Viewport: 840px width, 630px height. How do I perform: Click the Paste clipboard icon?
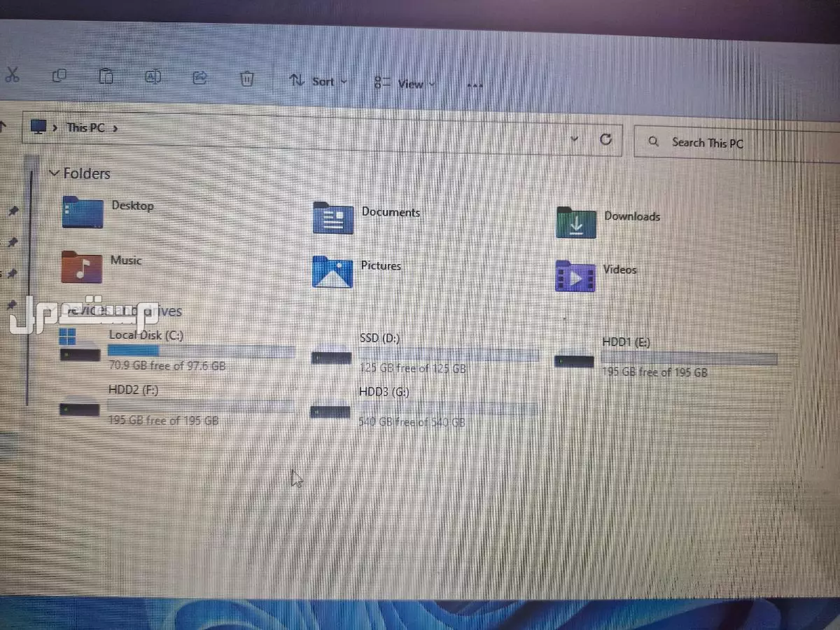coord(106,76)
